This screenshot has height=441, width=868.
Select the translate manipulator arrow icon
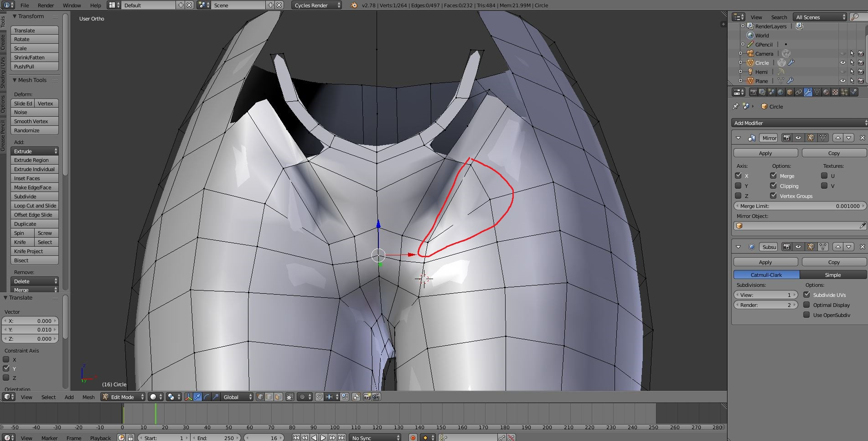(x=197, y=397)
